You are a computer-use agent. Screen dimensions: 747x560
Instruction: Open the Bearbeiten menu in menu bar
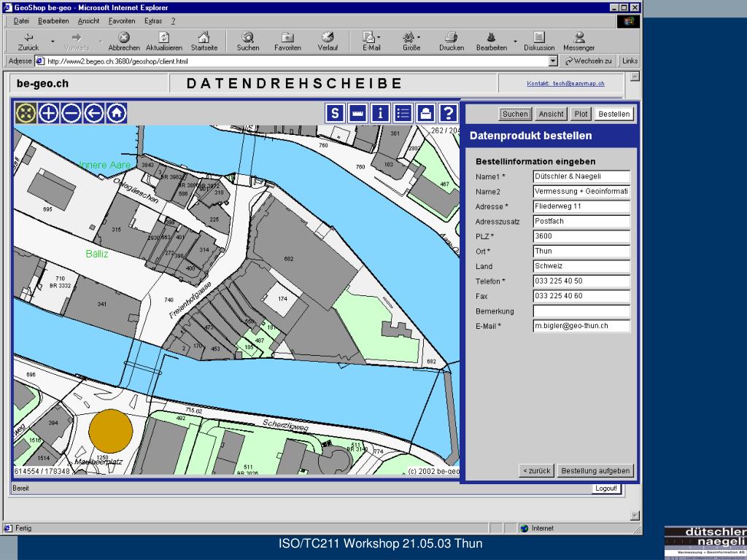53,21
